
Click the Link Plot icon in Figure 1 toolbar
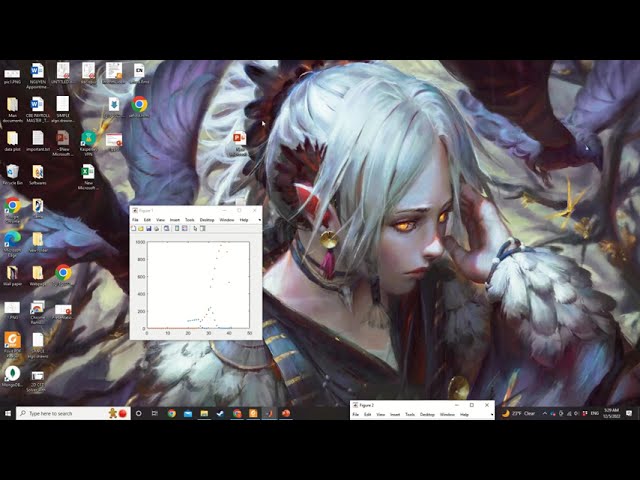(x=167, y=229)
